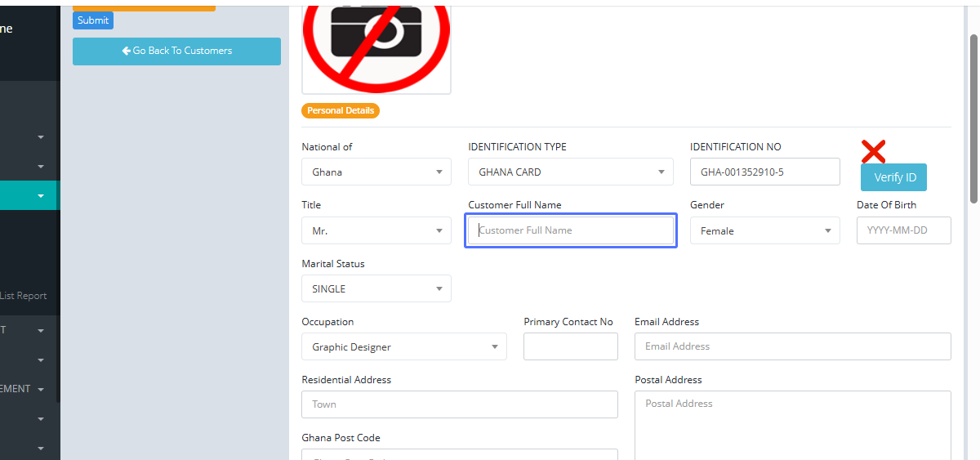The width and height of the screenshot is (980, 460).
Task: Click the Identification No input field
Action: (764, 172)
